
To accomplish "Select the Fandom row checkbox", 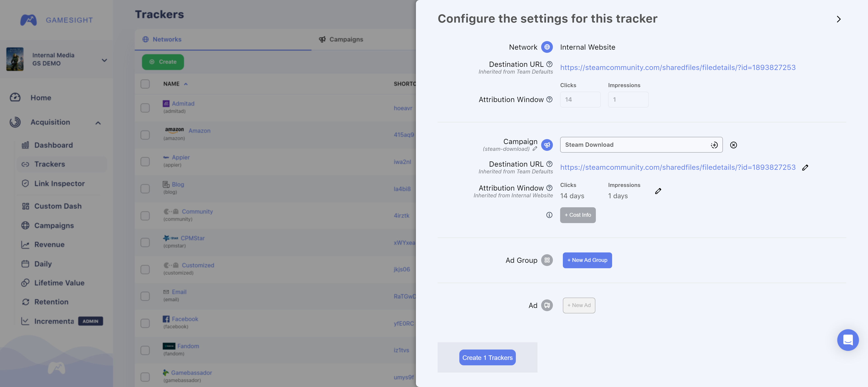I will (145, 350).
